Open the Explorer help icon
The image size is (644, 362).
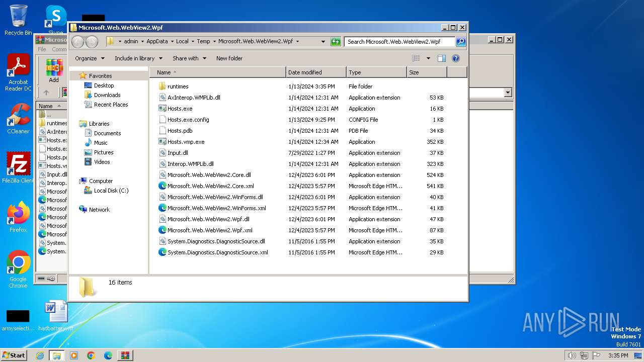[x=456, y=58]
